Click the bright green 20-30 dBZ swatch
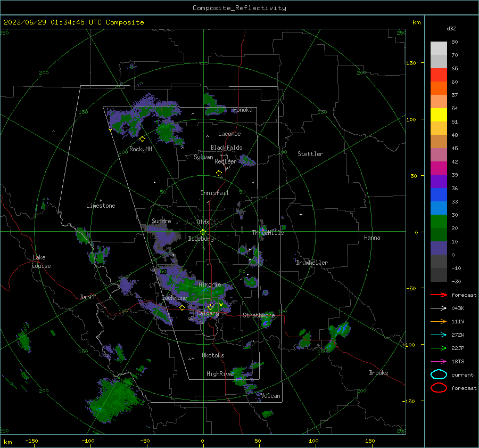The height and width of the screenshot is (448, 479). click(439, 222)
